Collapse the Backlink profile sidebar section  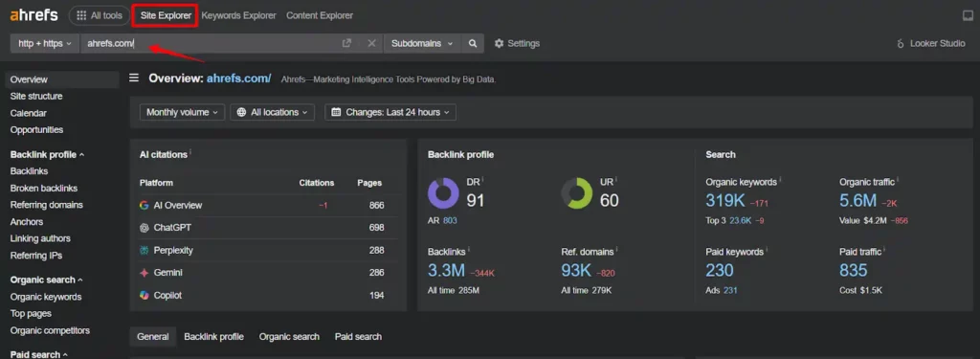[48, 154]
